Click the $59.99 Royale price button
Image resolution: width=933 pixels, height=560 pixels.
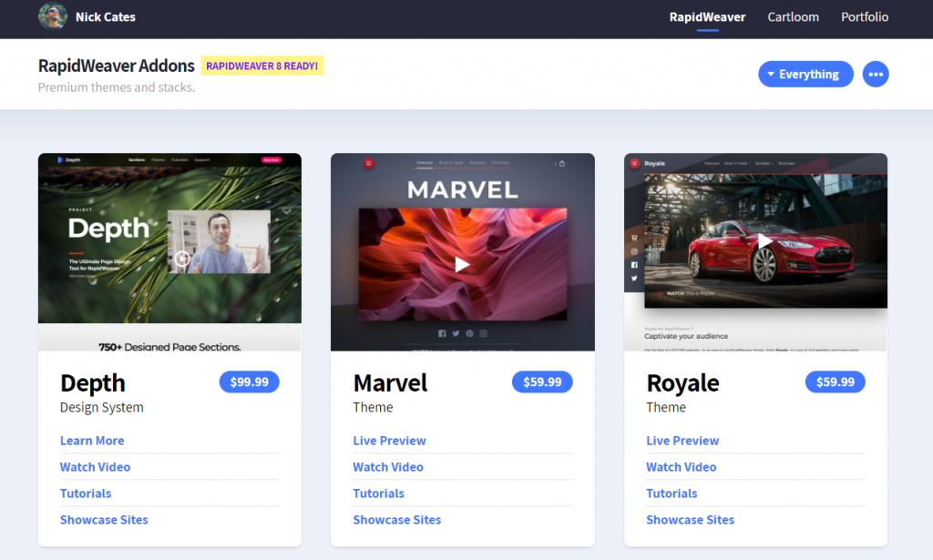[x=835, y=382]
